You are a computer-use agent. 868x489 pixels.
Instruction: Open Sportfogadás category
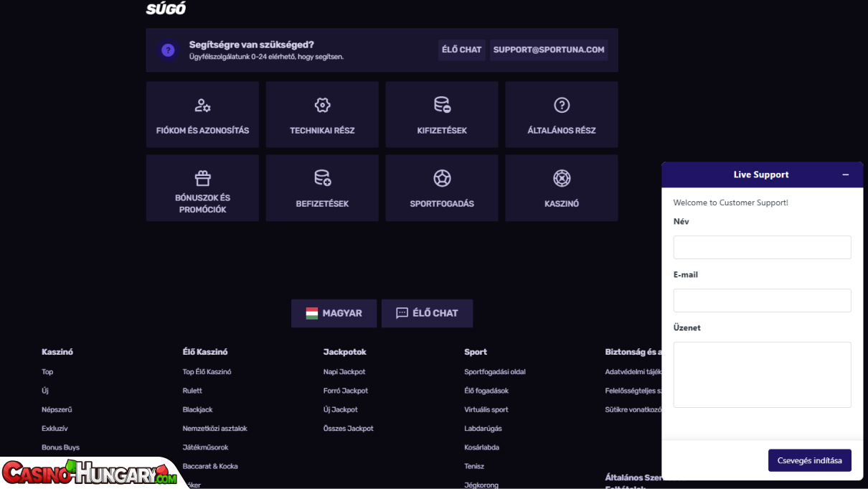click(x=442, y=188)
